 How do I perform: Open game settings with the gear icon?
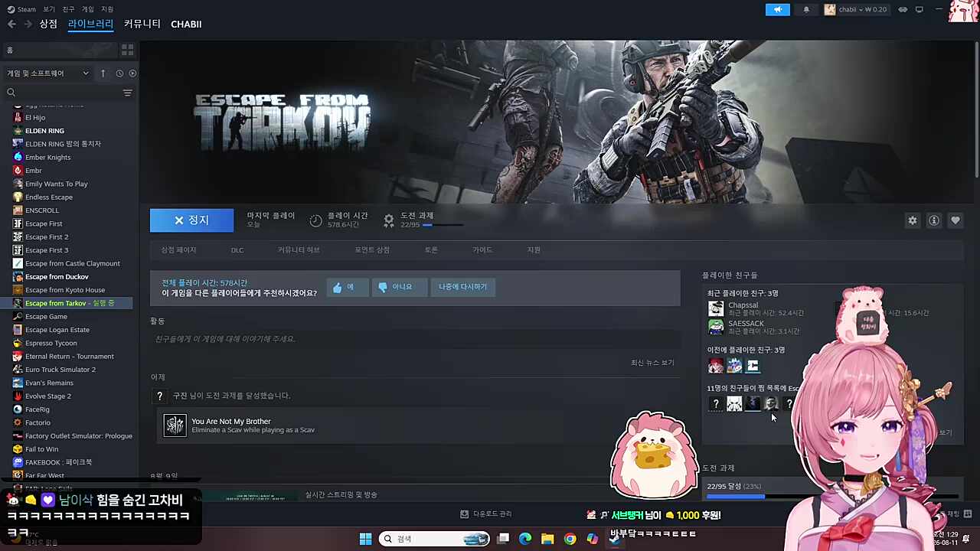point(913,220)
